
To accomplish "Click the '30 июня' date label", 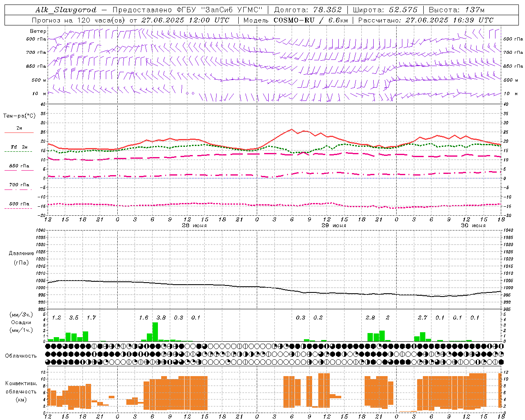I will click(473, 226).
